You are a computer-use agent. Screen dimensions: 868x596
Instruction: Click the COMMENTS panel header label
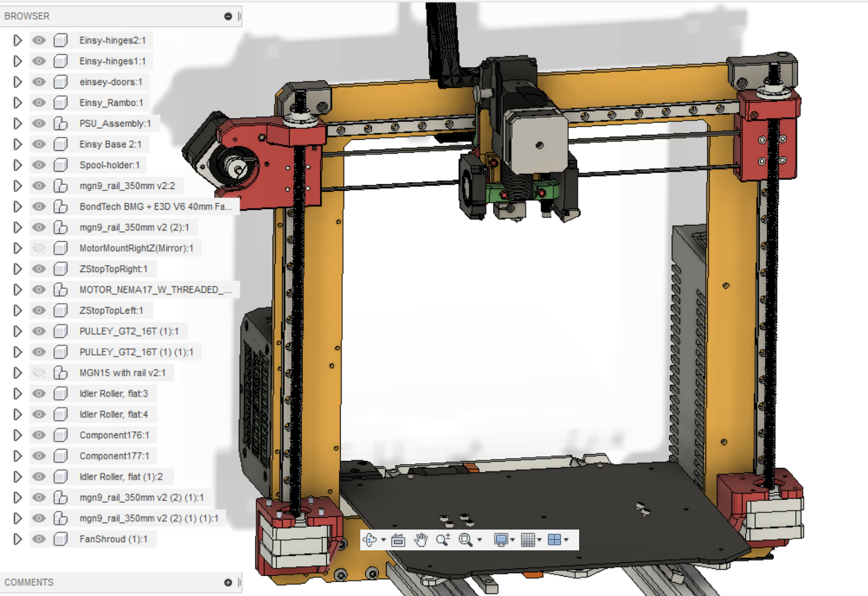tap(29, 582)
